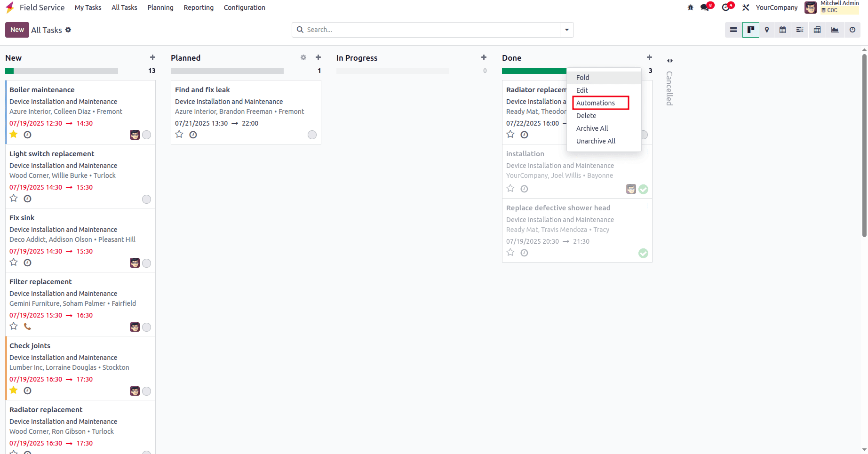The height and width of the screenshot is (454, 868).
Task: Click the Field Service app logo
Action: [9, 8]
